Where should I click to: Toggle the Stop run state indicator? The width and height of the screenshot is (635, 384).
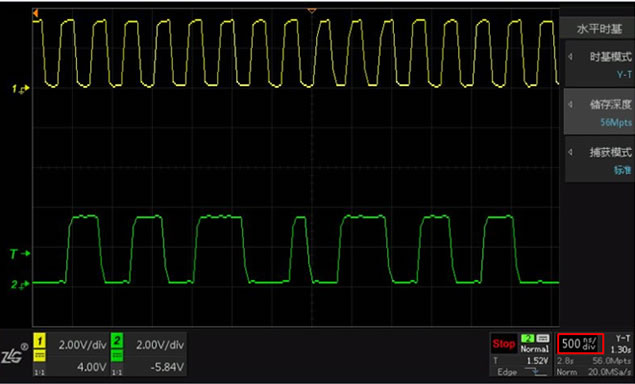[x=503, y=344]
